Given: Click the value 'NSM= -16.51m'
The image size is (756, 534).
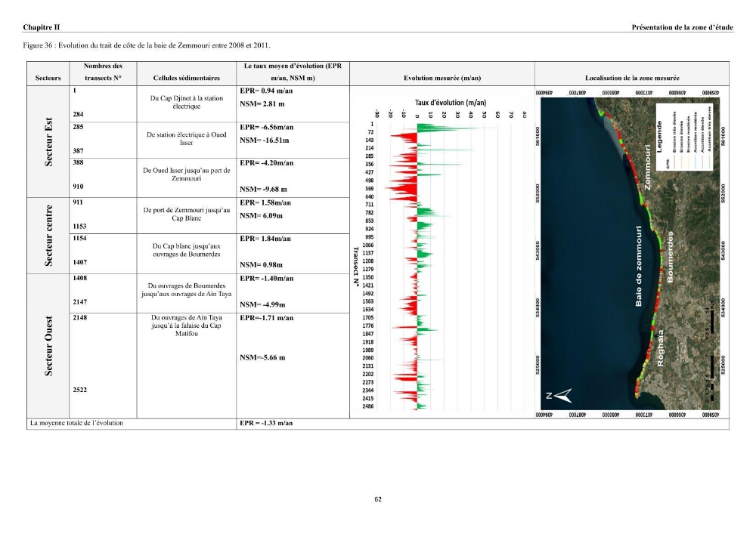Looking at the screenshot, I should point(264,140).
